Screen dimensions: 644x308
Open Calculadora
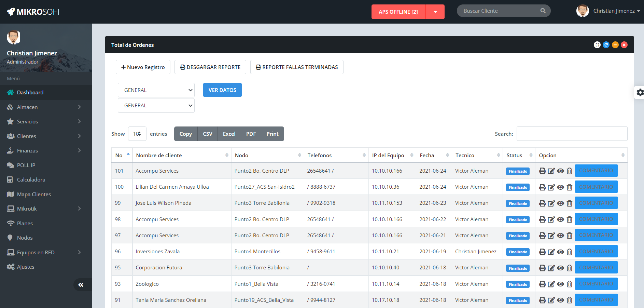[46, 180]
